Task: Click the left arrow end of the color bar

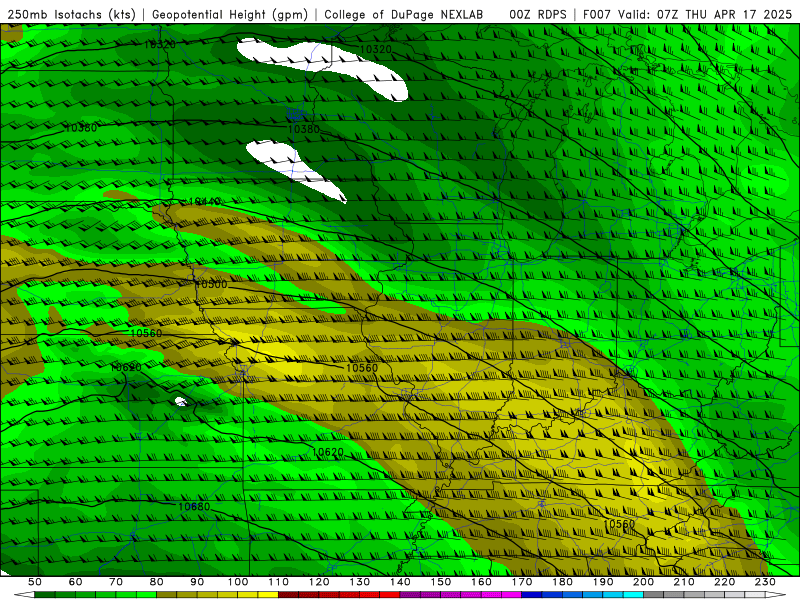Action: (x=24, y=595)
